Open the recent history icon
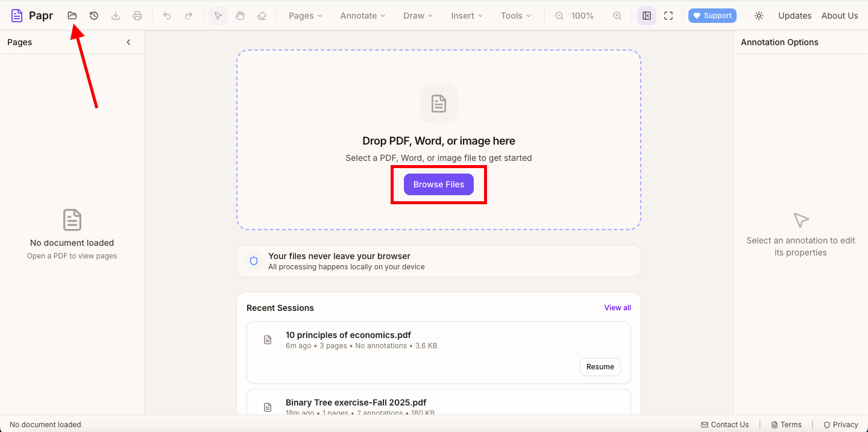Image resolution: width=868 pixels, height=432 pixels. tap(93, 16)
